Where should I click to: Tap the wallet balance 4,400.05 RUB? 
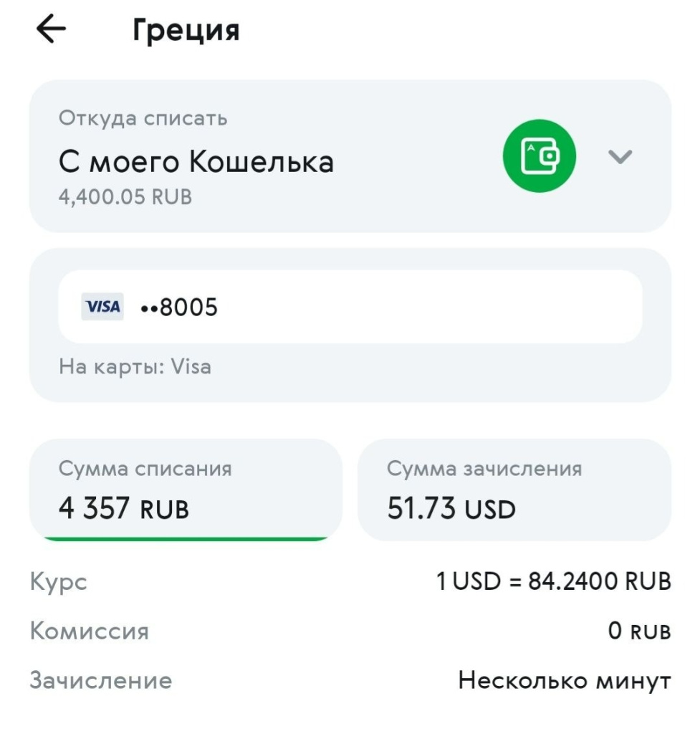[125, 197]
